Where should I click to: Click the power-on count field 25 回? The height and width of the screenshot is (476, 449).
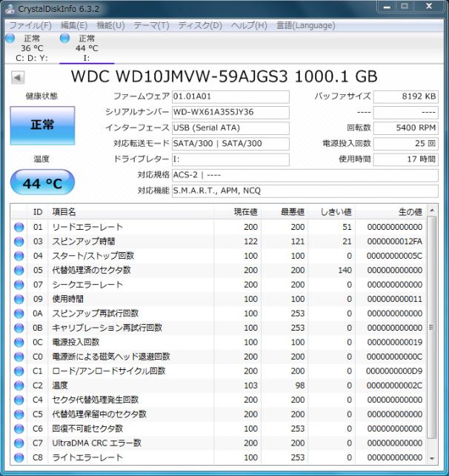[x=405, y=144]
